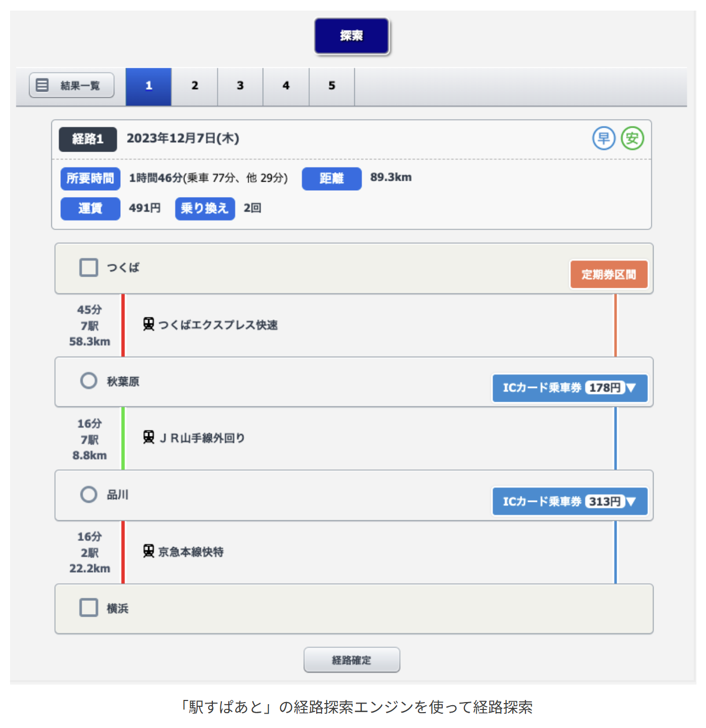Image resolution: width=706 pixels, height=728 pixels.
Task: Click the list icon in 結果一覧
Action: 42,85
